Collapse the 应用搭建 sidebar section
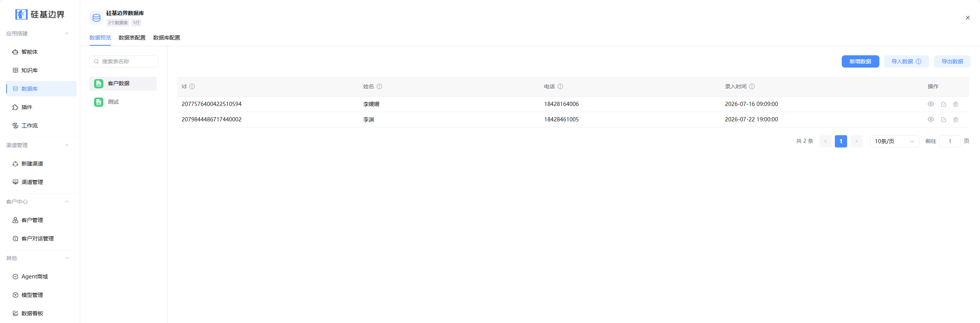 67,33
